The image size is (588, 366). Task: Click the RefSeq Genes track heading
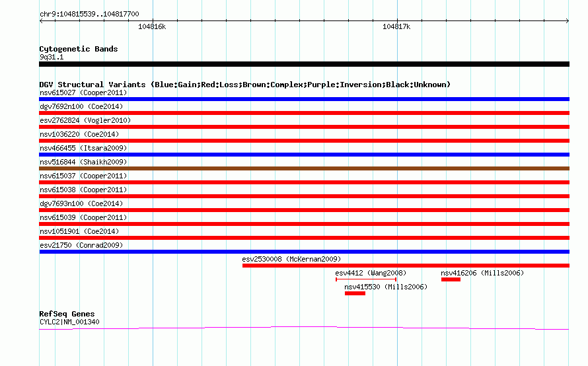67,314
